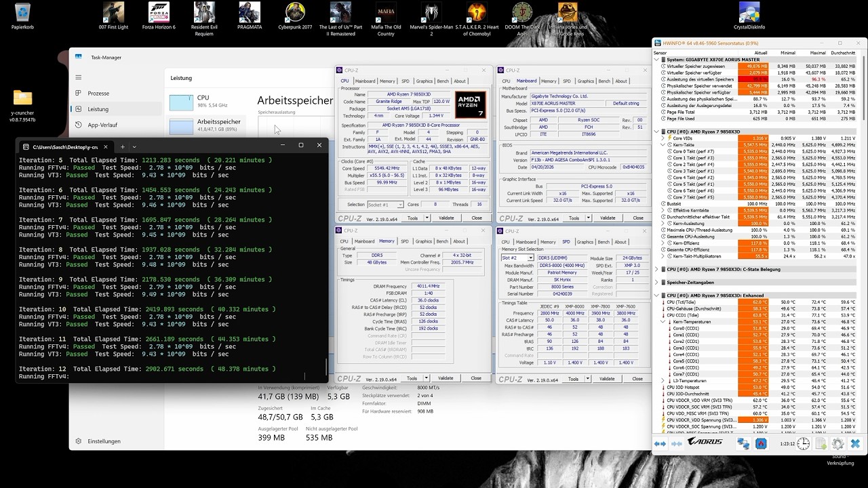Open S.T.A.L.K.E.R. 2 desktop shortcut
The width and height of the screenshot is (868, 488).
click(x=477, y=19)
